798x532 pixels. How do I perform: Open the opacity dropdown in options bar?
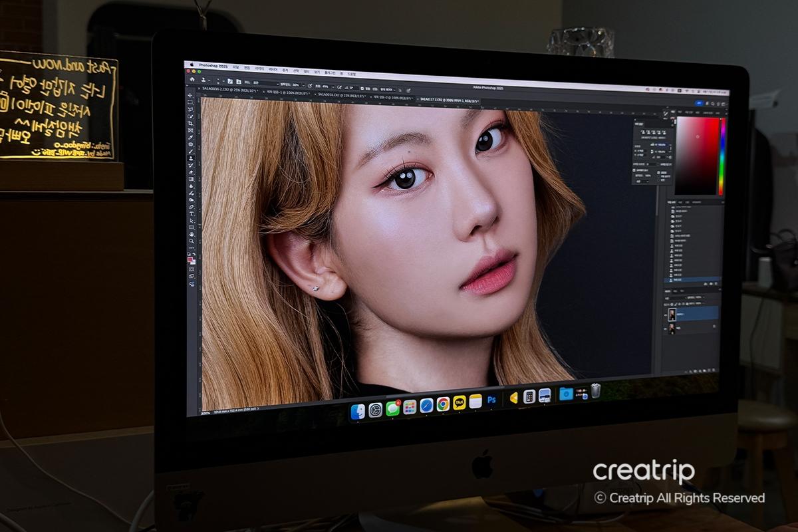pos(303,86)
